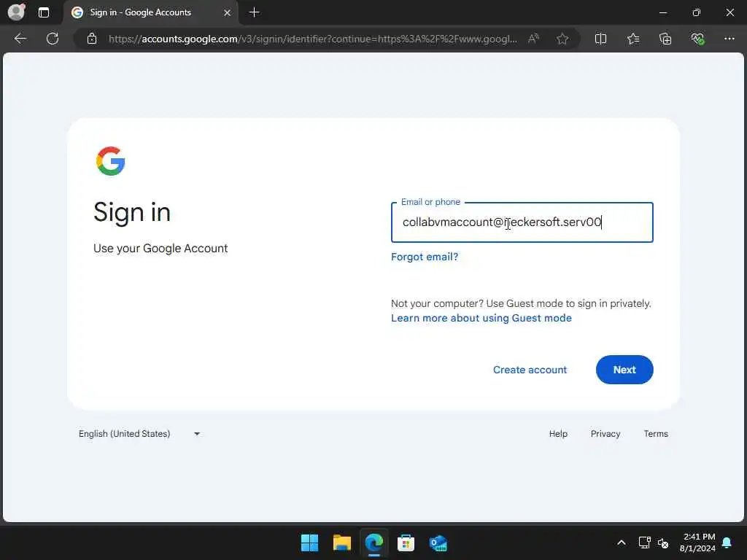The image size is (747, 560).
Task: Open the Terms link
Action: [x=656, y=434]
